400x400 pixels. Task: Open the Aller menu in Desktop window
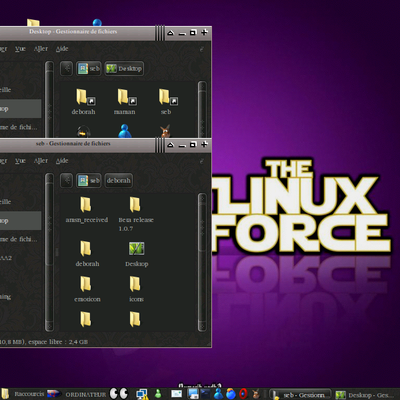41,49
